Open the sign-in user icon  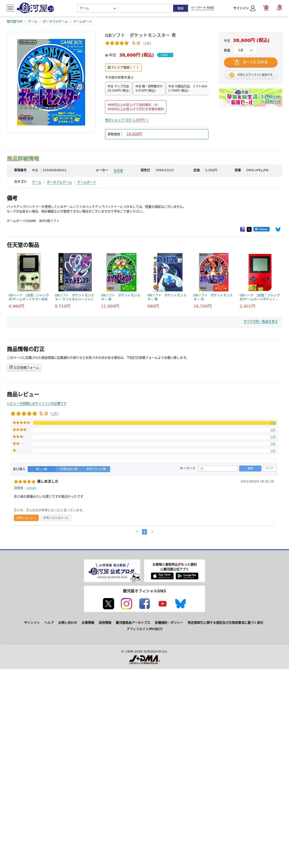point(253,8)
